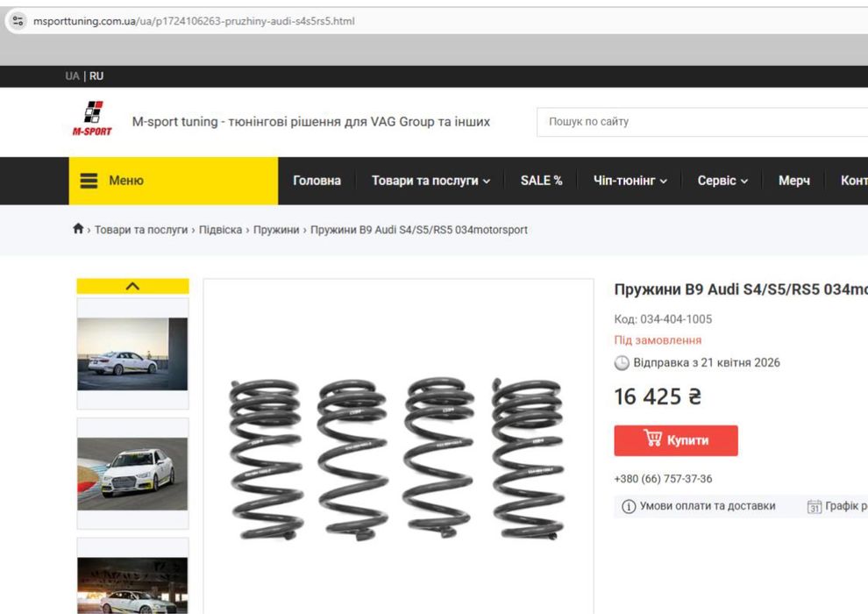868x614 pixels.
Task: Open Підвіска breadcrumb link
Action: 220,230
